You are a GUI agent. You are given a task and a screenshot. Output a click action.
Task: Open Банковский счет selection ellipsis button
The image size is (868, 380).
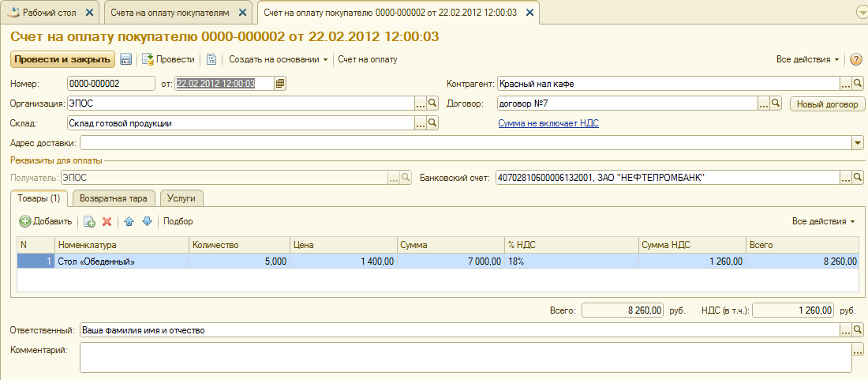tap(846, 177)
